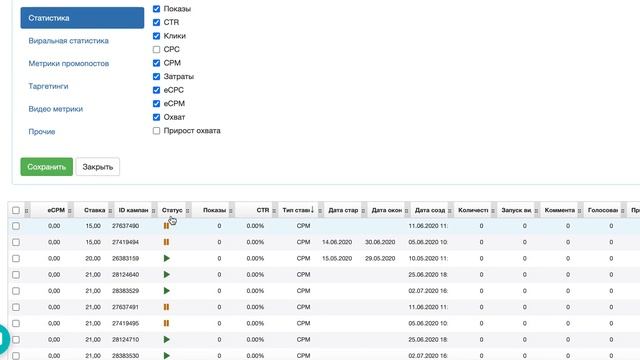The image size is (640, 360).
Task: Sort by the Статус column header
Action: coord(172,210)
